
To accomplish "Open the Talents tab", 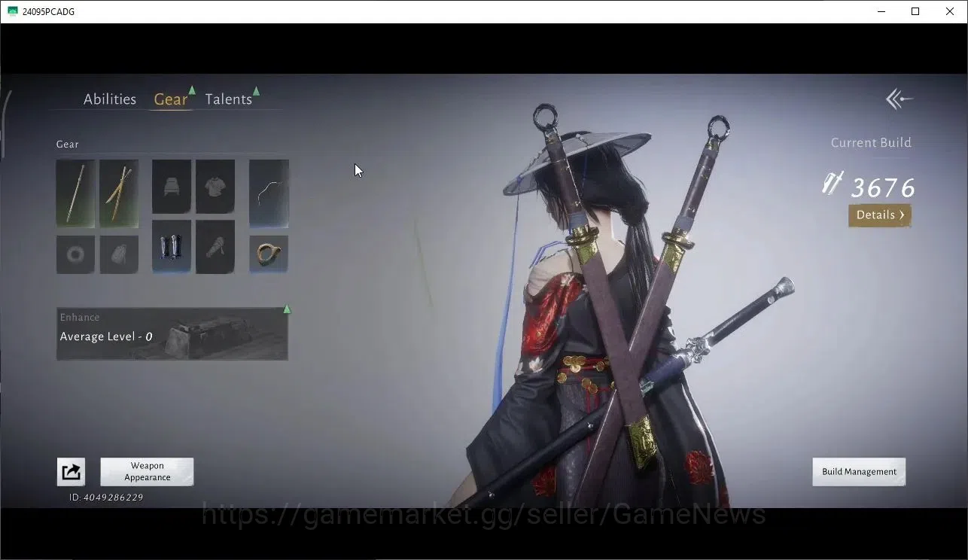I will [x=229, y=99].
